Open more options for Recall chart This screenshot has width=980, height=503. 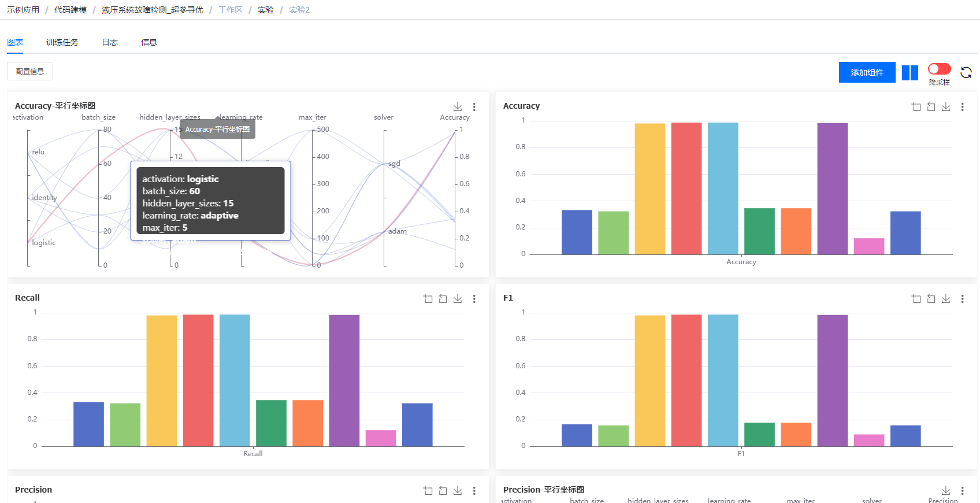click(x=474, y=299)
